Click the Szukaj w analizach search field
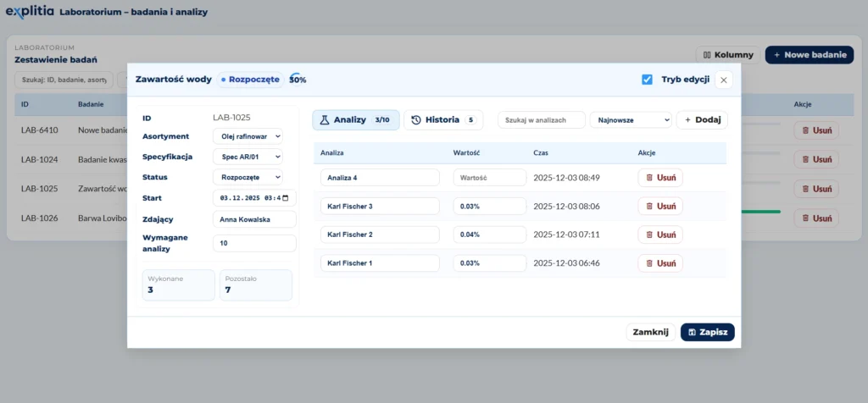 (x=541, y=120)
